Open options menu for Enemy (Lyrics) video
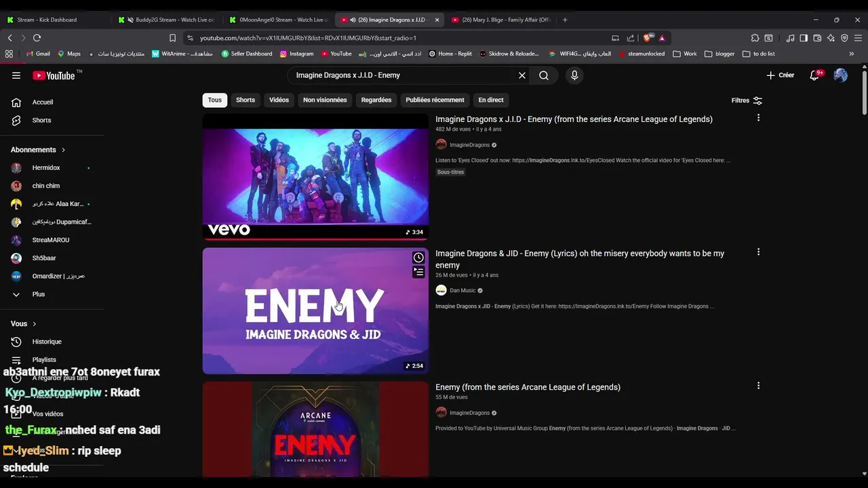 (758, 252)
